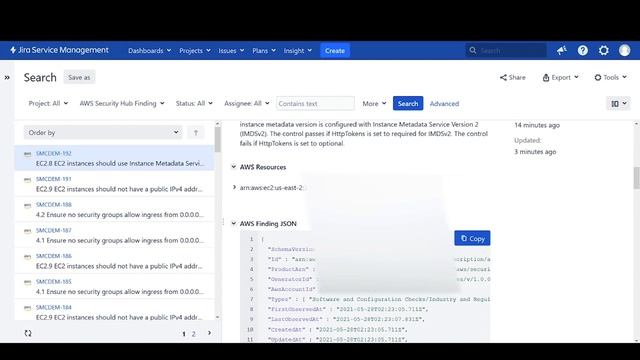Select the '3 minutes ago' updated value
The height and width of the screenshot is (360, 640).
pyautogui.click(x=535, y=152)
